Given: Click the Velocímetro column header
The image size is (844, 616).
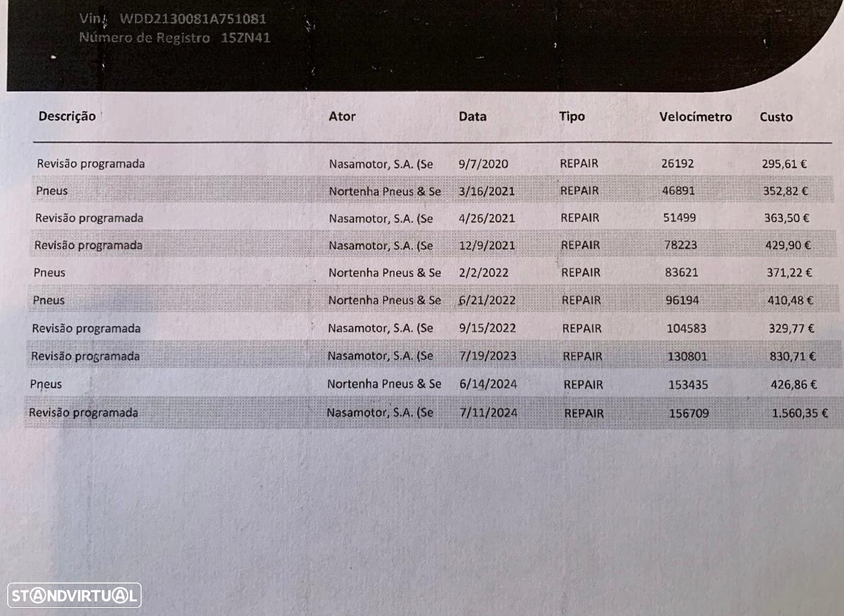Looking at the screenshot, I should point(695,117).
